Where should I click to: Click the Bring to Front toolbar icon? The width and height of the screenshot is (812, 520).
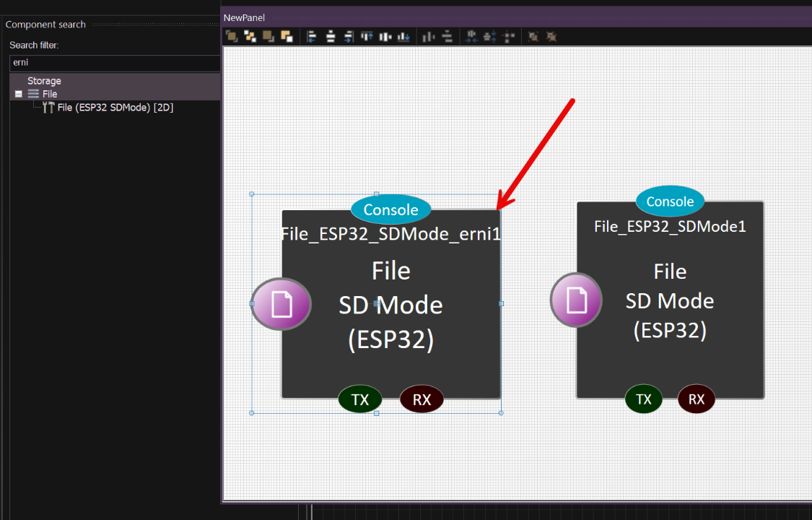(232, 36)
